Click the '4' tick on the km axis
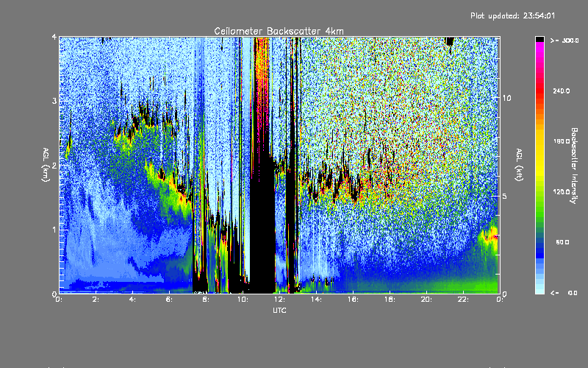This screenshot has width=588, height=368. 54,38
